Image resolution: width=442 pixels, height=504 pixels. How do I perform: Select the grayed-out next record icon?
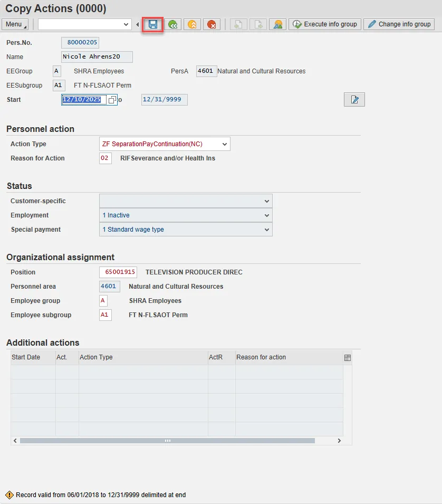(x=258, y=24)
